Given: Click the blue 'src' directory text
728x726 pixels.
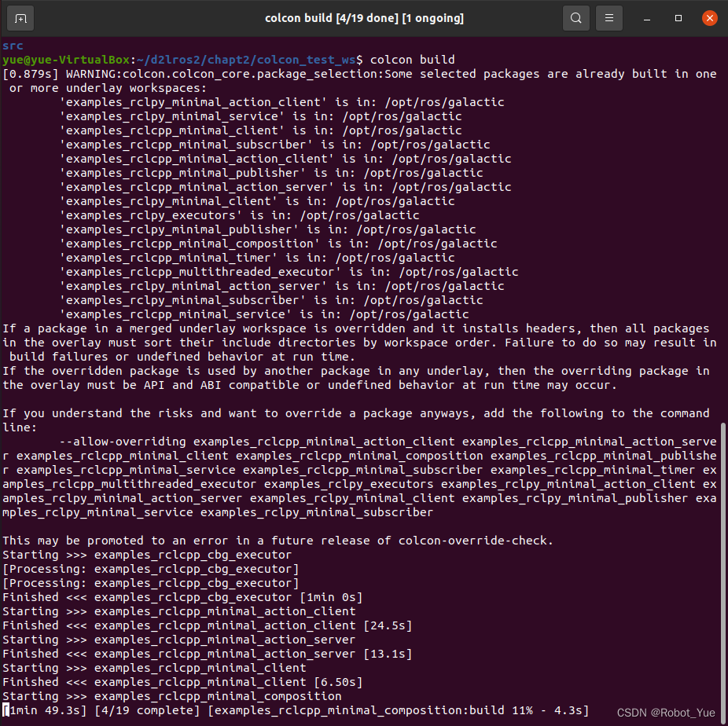Looking at the screenshot, I should point(13,46).
